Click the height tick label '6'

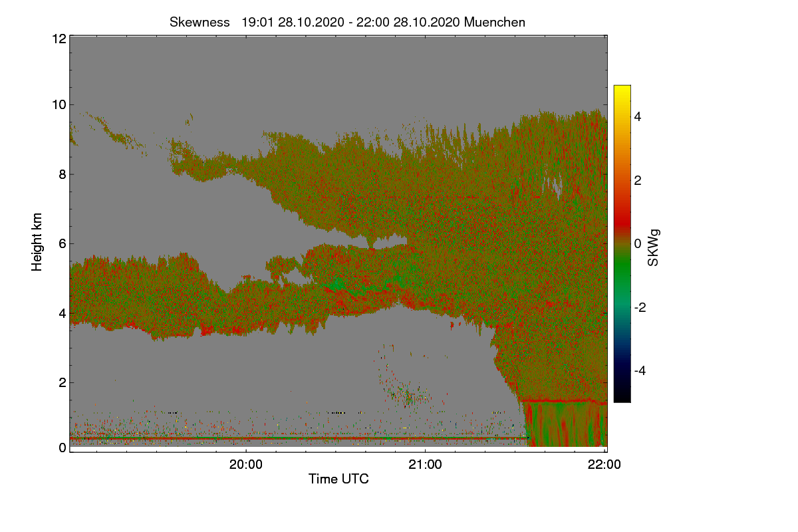click(x=63, y=243)
